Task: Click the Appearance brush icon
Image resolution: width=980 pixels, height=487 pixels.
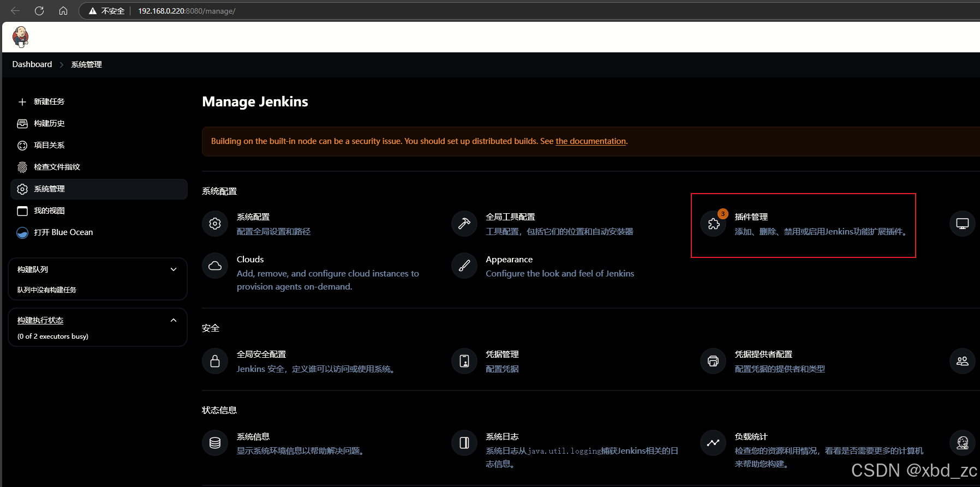Action: (x=464, y=266)
